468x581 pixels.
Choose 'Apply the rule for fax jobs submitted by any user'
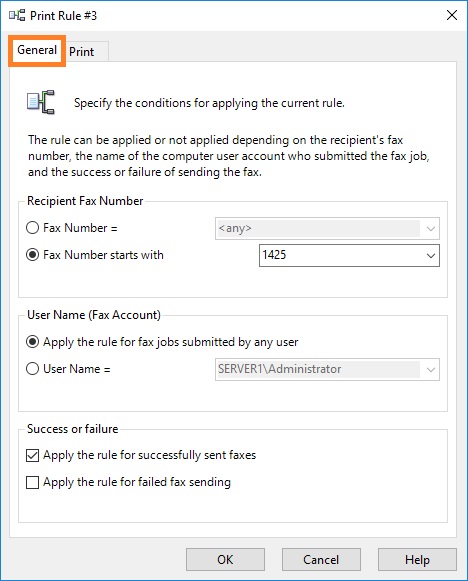tap(33, 342)
